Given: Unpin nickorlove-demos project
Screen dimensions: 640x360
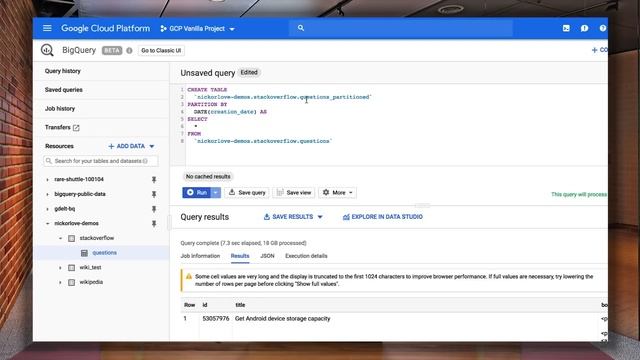Looking at the screenshot, I should click(154, 224).
